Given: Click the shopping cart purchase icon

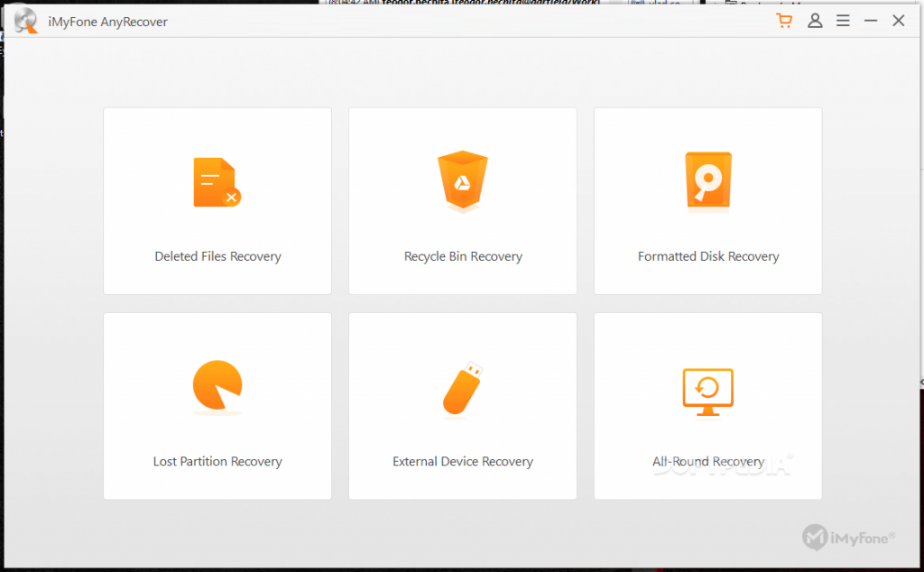Looking at the screenshot, I should (x=783, y=20).
